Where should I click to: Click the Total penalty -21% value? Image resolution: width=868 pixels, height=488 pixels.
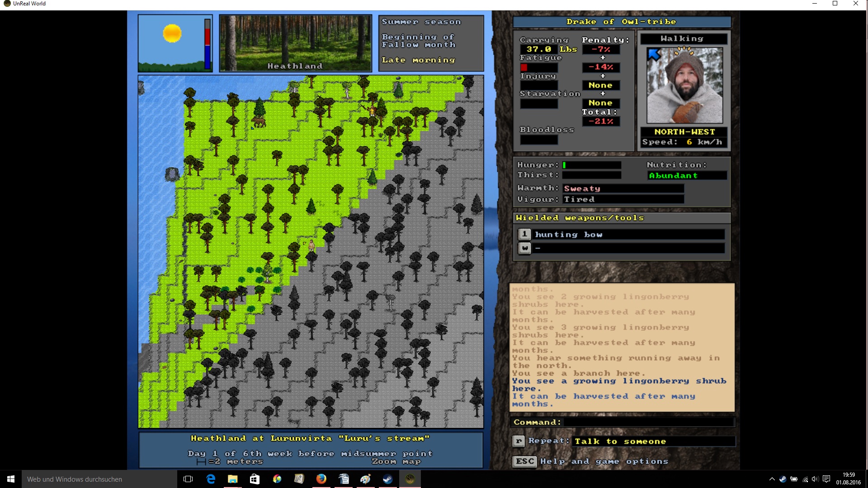pos(601,121)
